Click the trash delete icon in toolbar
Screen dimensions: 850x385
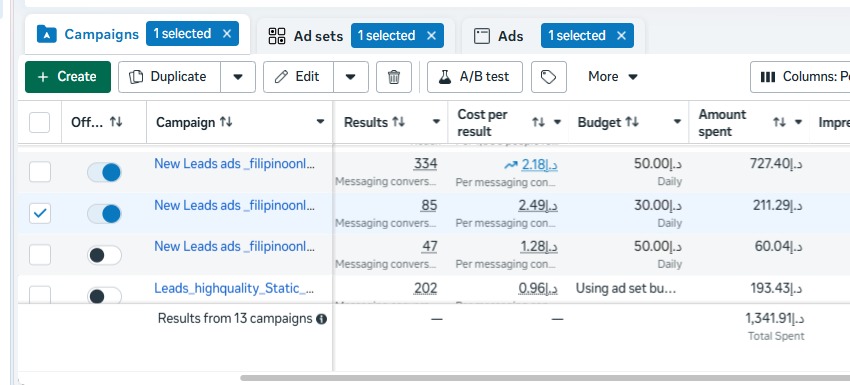pos(394,77)
